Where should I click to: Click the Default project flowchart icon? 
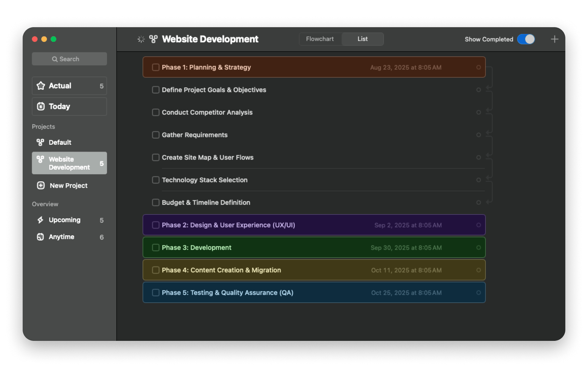coord(40,142)
